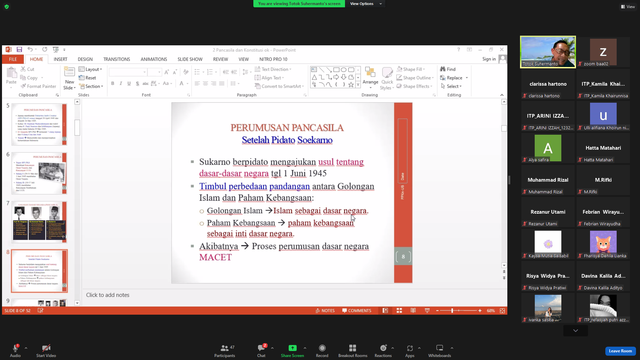Click the zoom in plus button

pyautogui.click(x=480, y=311)
